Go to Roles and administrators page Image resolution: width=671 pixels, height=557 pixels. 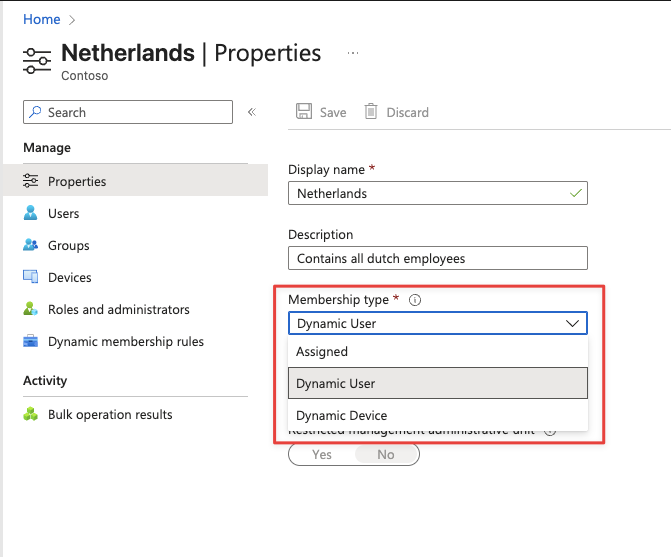pos(118,309)
